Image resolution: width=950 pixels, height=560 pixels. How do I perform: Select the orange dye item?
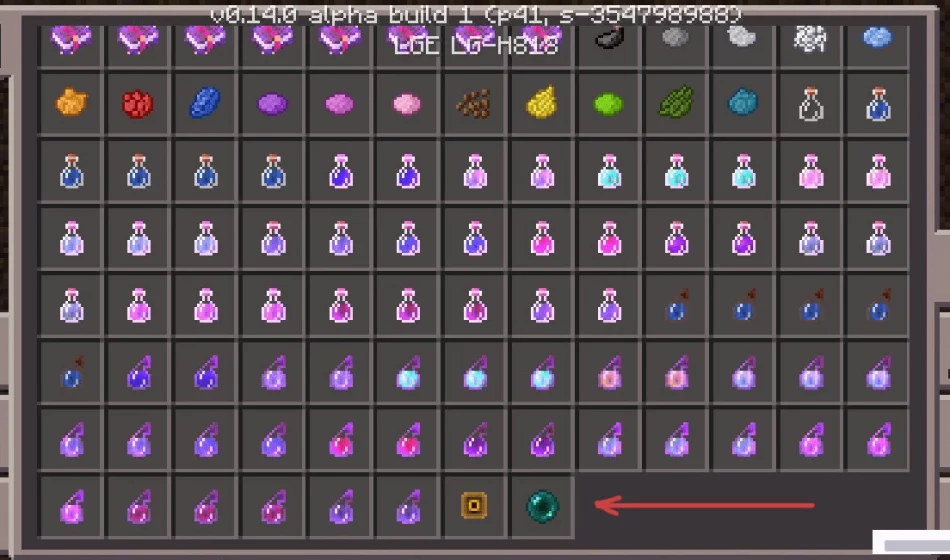coord(71,103)
